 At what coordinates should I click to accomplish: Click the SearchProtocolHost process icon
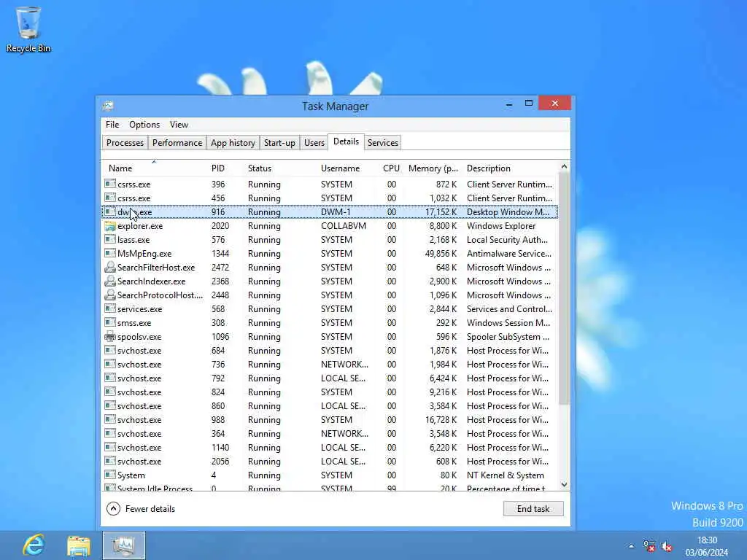point(110,295)
